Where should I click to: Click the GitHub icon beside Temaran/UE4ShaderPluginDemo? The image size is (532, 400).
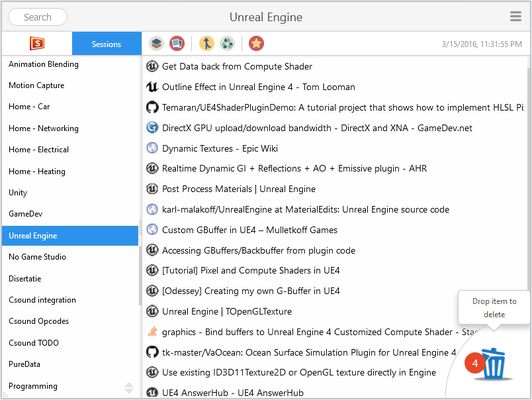point(152,107)
